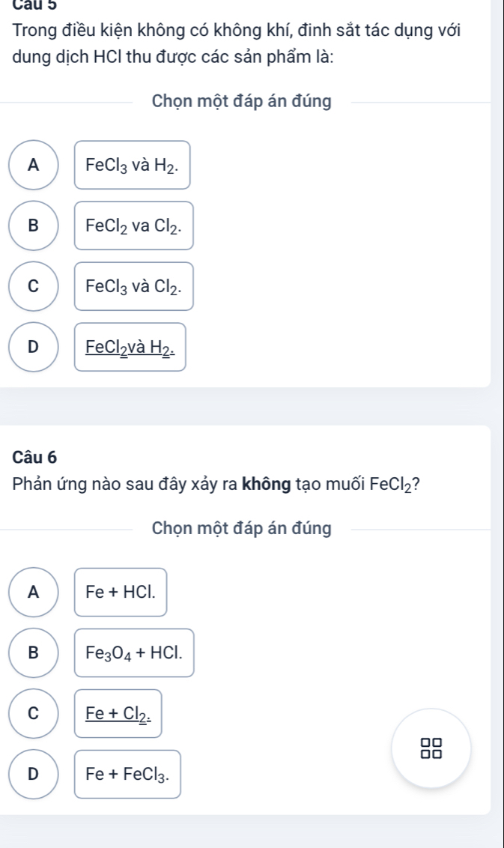Choose the 'Fe3O4 + HCl' answer box
This screenshot has width=504, height=848.
coord(134,652)
